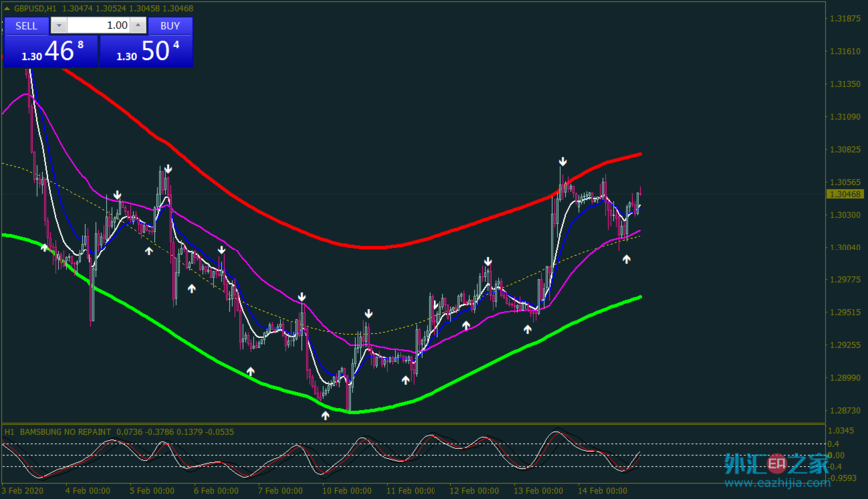Click the SELL button in trade panel
Screen dimensions: 868x499
pos(27,25)
